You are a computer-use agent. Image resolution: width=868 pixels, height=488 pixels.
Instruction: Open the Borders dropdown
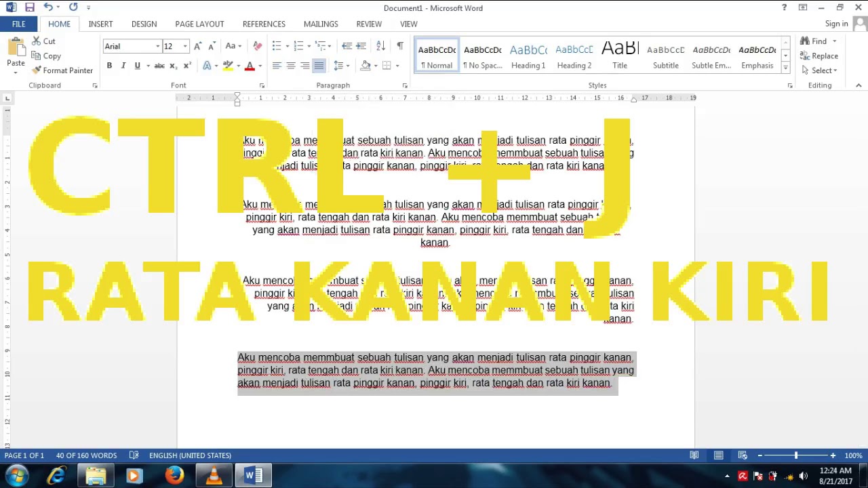397,66
